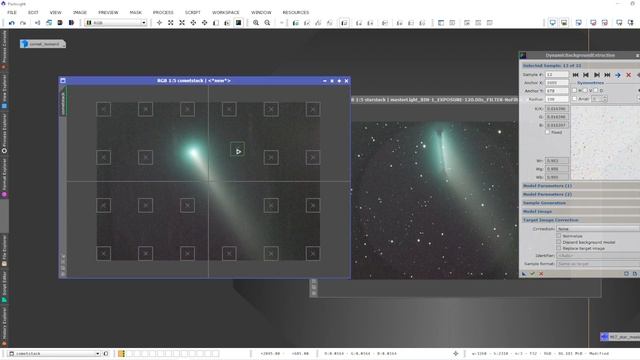This screenshot has width=640, height=360.
Task: Click the Redo arrow in toolbar
Action: tap(23, 23)
